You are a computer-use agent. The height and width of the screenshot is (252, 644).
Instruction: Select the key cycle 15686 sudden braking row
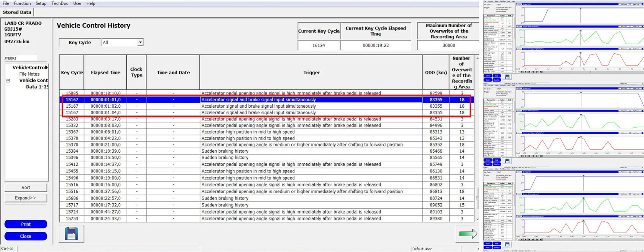tap(266, 198)
